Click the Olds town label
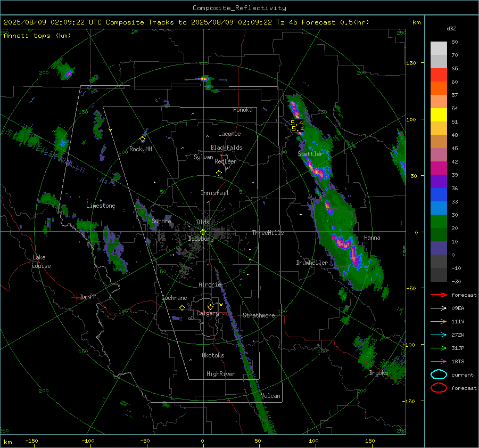The width and height of the screenshot is (479, 448). pyautogui.click(x=203, y=222)
